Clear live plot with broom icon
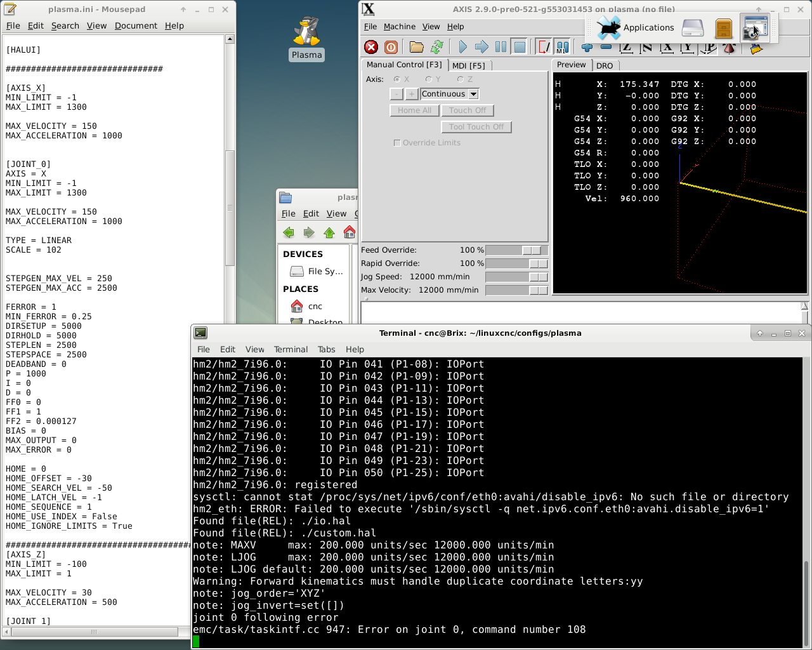812x650 pixels. (x=756, y=48)
